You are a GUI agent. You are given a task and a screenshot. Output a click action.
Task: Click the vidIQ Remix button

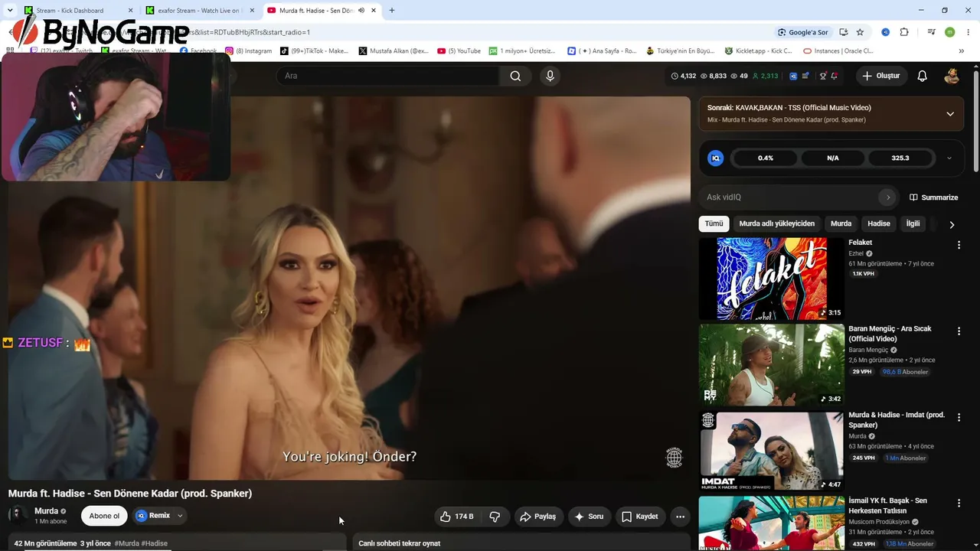(153, 516)
